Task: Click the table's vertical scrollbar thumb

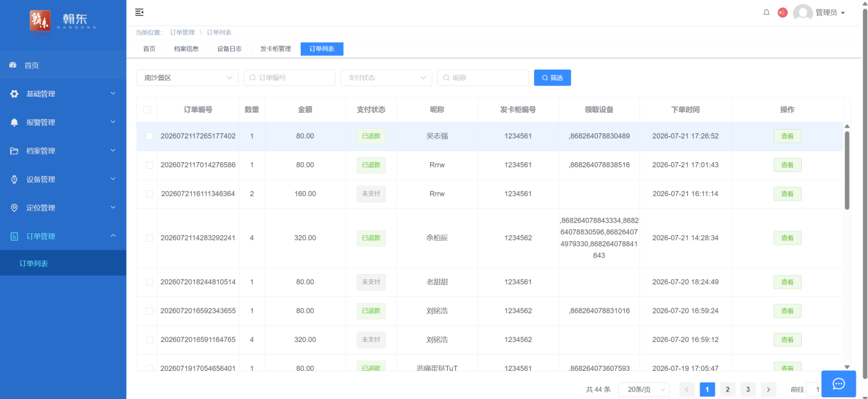Action: pos(847,170)
